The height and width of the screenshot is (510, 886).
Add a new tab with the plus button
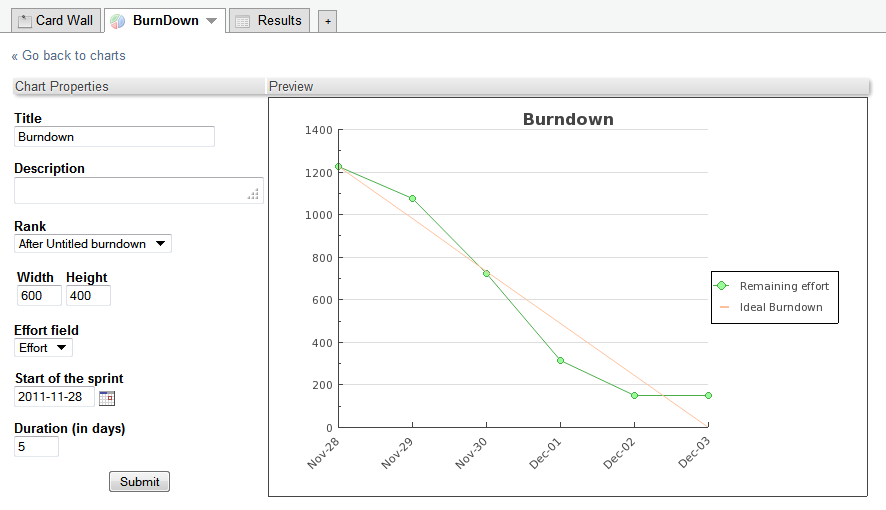tap(328, 21)
